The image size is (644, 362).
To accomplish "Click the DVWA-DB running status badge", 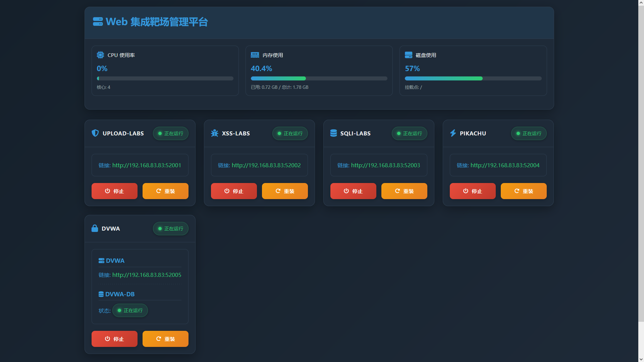I will click(130, 310).
